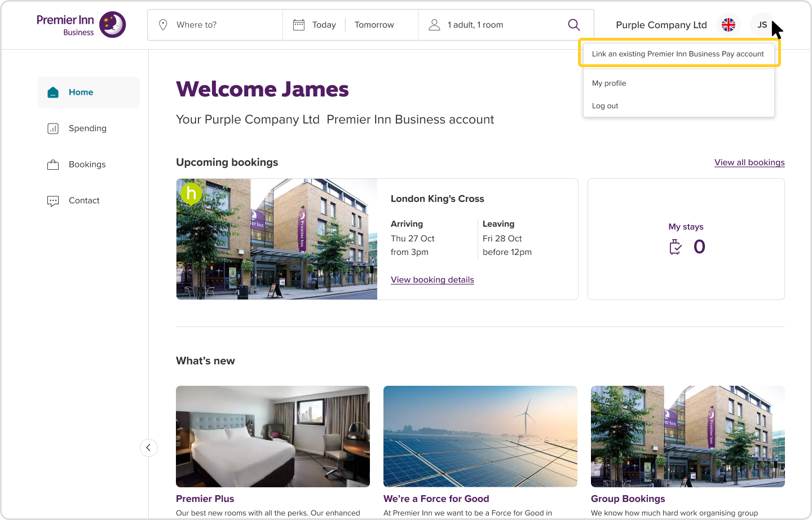Click the My stays count 0
Image resolution: width=812 pixels, height=520 pixels.
(699, 247)
